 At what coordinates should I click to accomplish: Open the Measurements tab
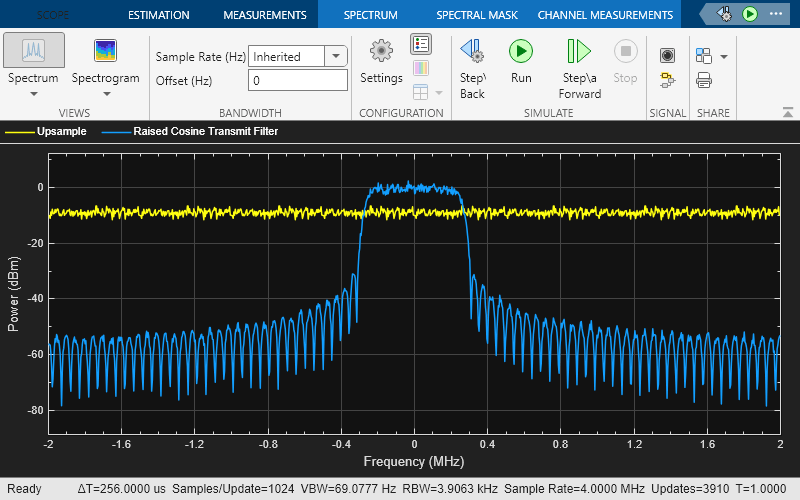[264, 15]
